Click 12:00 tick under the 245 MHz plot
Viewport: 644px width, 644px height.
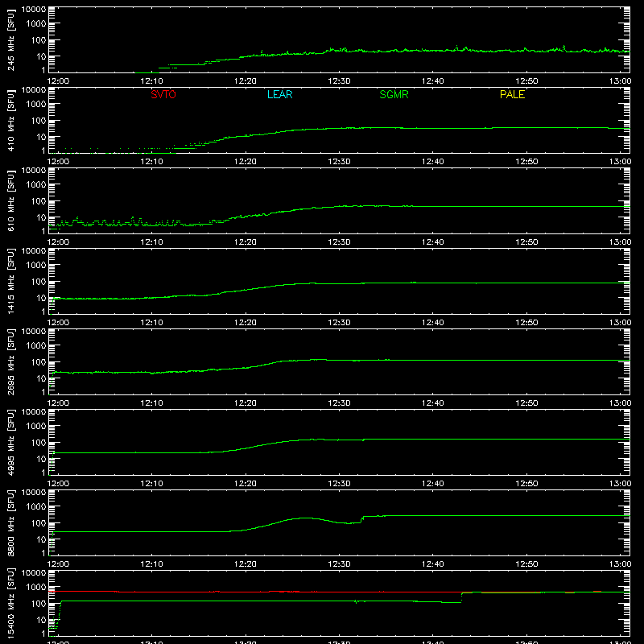coord(58,81)
